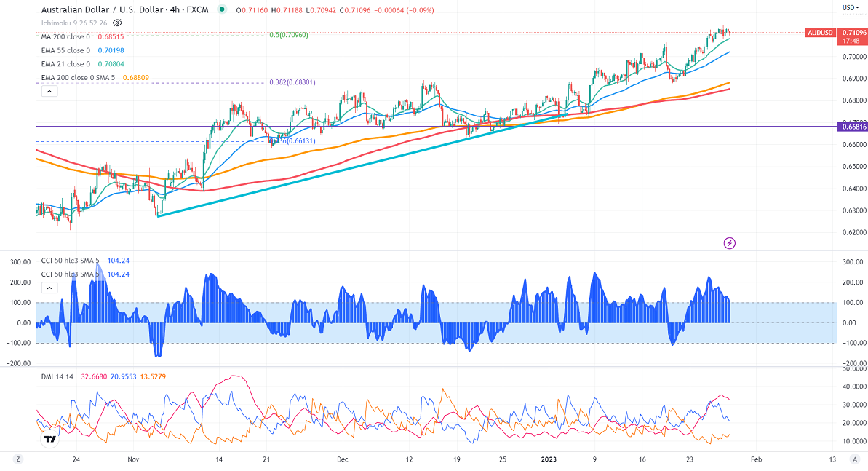This screenshot has height=471, width=868.
Task: Click the TradingView logo icon
Action: tap(49, 439)
